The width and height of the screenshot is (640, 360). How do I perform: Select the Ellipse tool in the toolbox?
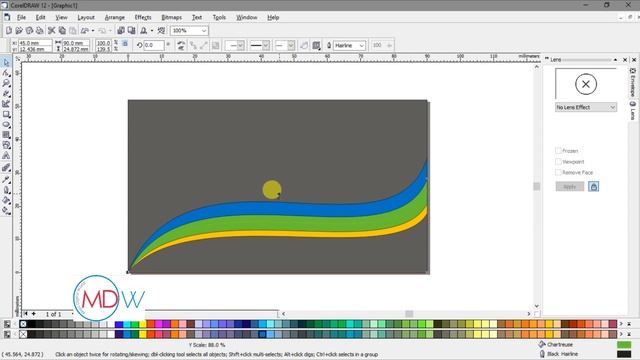6,125
